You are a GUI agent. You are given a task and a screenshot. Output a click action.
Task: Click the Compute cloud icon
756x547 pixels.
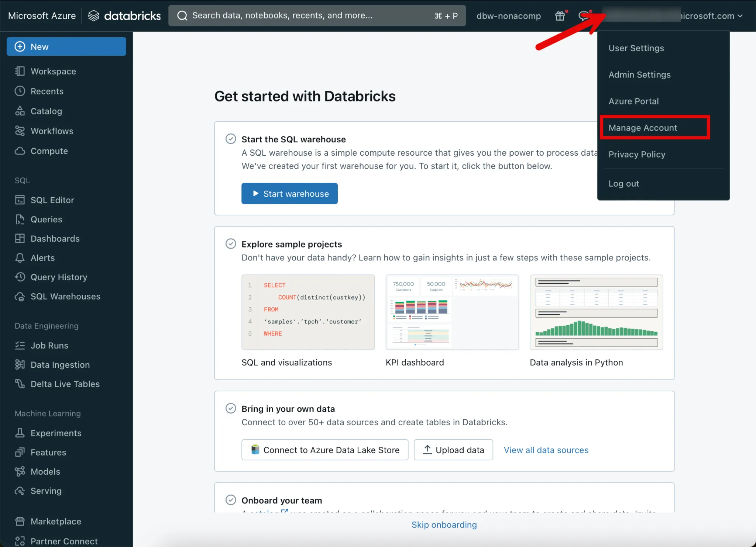pyautogui.click(x=20, y=151)
